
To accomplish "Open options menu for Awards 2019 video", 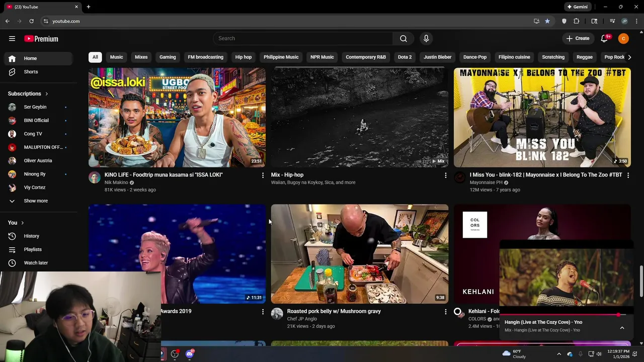I will (263, 312).
